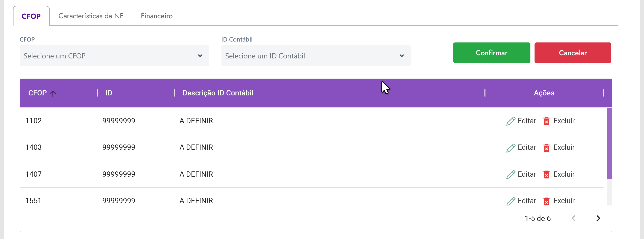Click the purple table vertical scrollbar
This screenshot has height=239, width=644.
click(x=609, y=143)
